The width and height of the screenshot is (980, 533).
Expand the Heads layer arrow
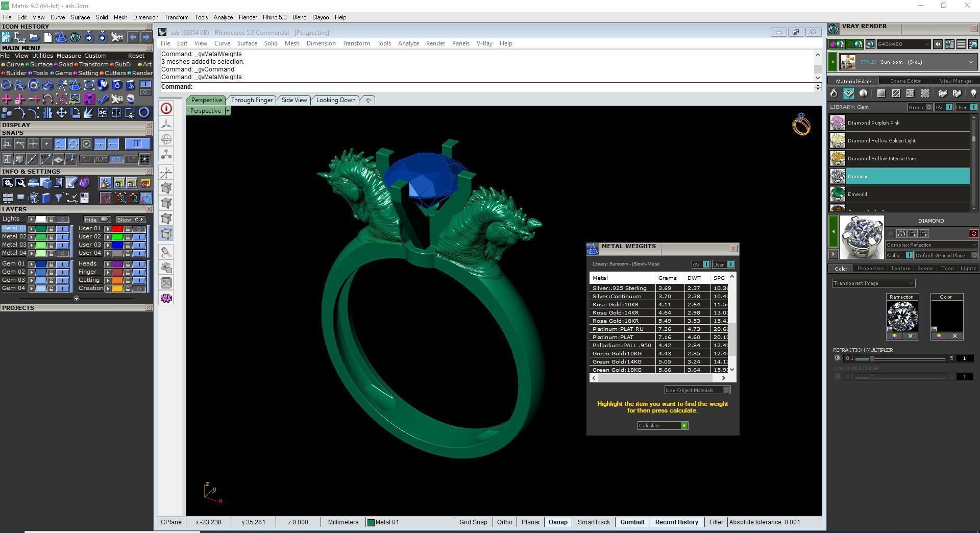(x=108, y=264)
